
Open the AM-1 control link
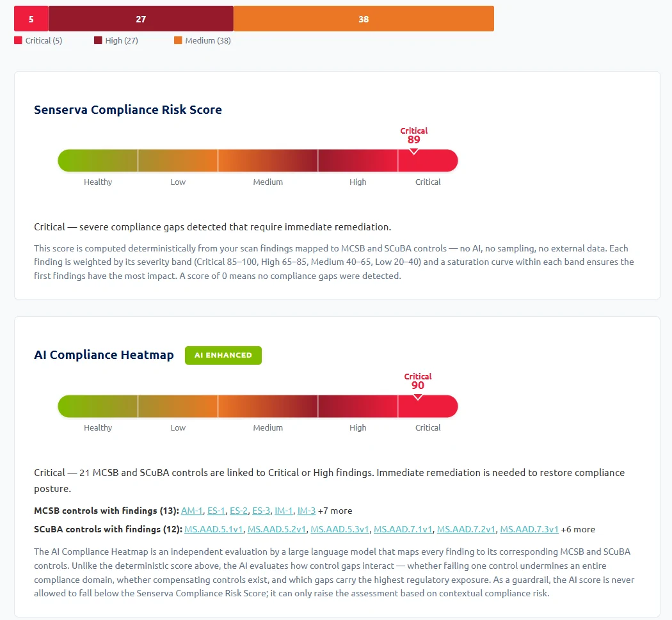[x=192, y=511]
